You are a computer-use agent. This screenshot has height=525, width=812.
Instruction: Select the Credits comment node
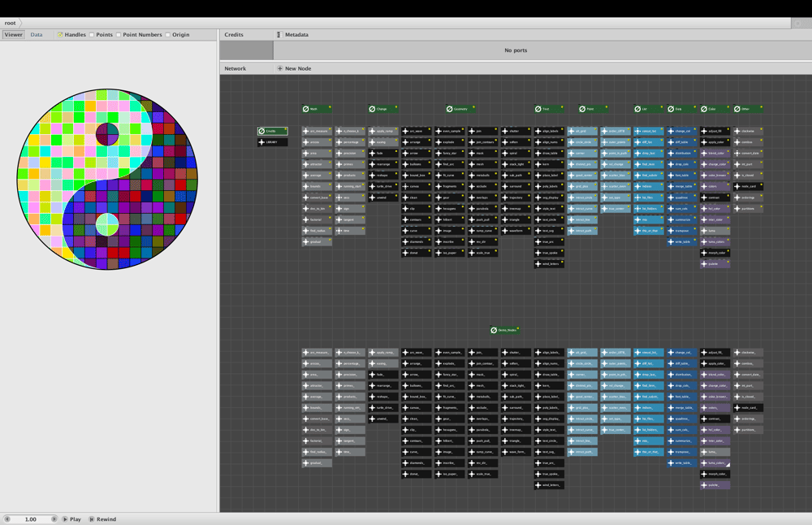pos(272,131)
